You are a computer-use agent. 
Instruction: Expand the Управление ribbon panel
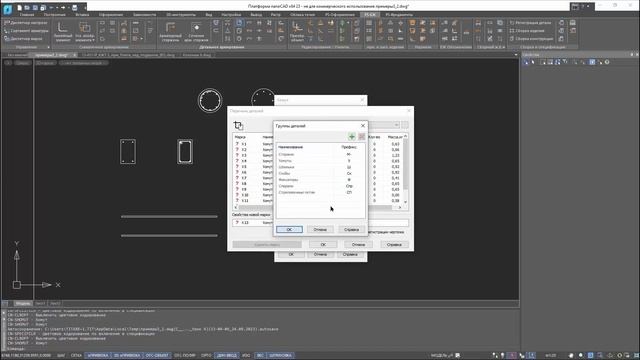click(x=48, y=47)
